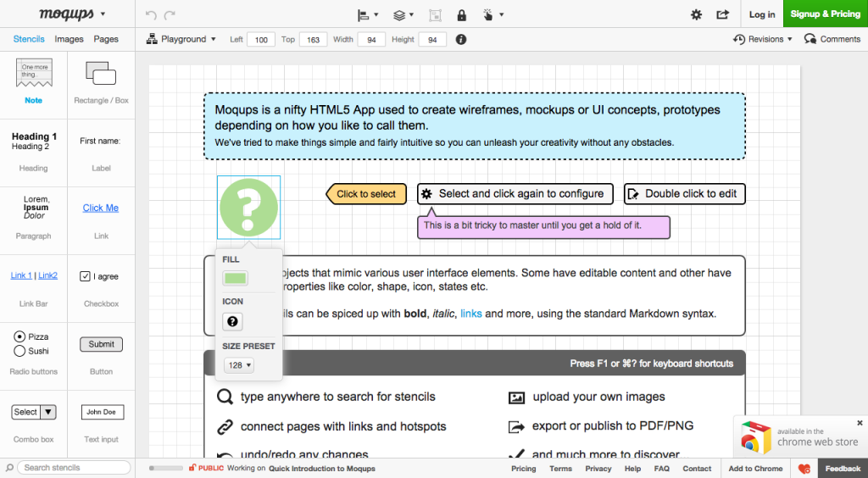Select the pink This is a bit tricky callout
The height and width of the screenshot is (478, 868).
click(543, 227)
